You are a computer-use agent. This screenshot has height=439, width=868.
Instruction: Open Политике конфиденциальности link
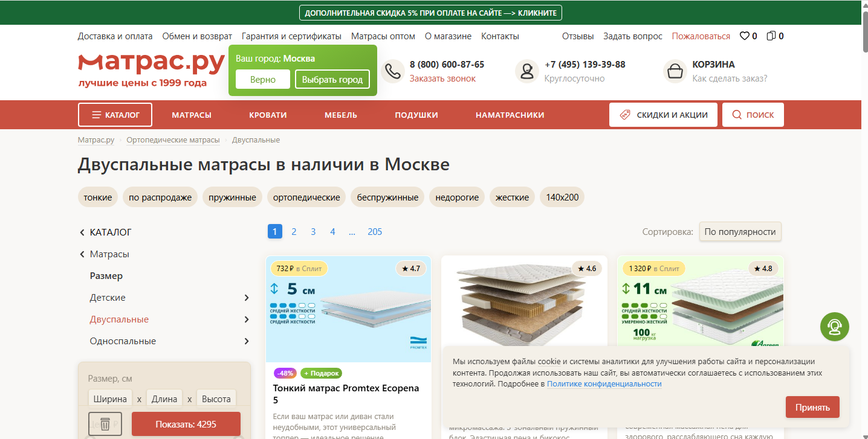[604, 383]
